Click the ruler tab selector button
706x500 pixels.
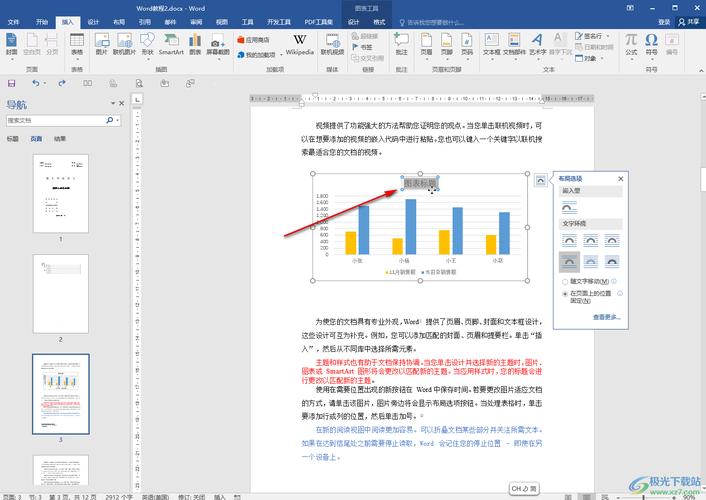(137, 99)
